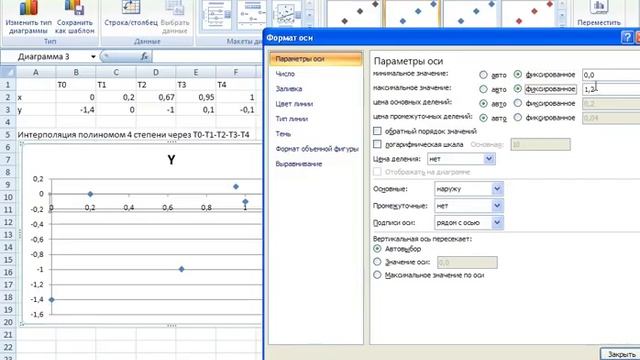Choose the highlighted blue chart style thumbnail

pos(412,14)
